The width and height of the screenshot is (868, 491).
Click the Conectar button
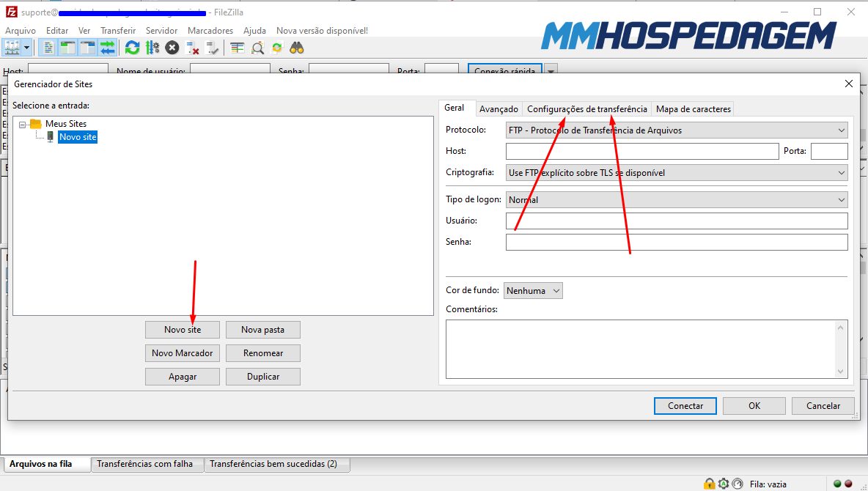[685, 406]
